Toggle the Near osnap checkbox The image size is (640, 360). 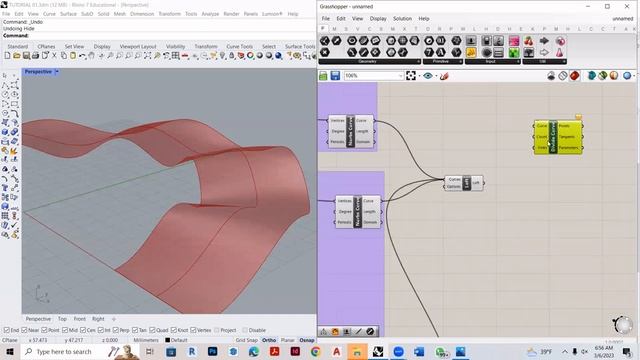coord(24,330)
